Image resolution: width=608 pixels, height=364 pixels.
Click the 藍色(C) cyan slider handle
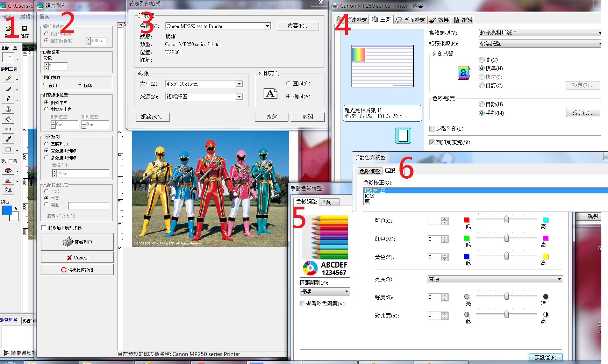[506, 219]
